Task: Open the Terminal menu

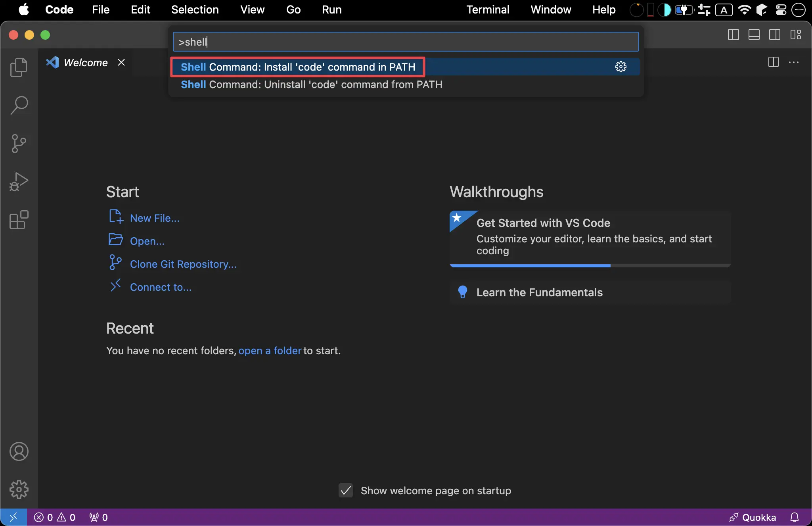Action: coord(488,10)
